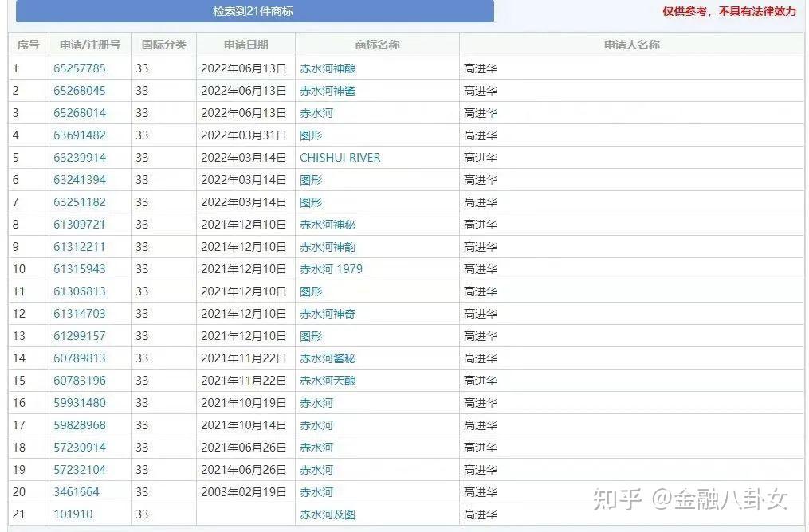Open registration number 60789813
Screen dimensions: 809x532
point(80,358)
